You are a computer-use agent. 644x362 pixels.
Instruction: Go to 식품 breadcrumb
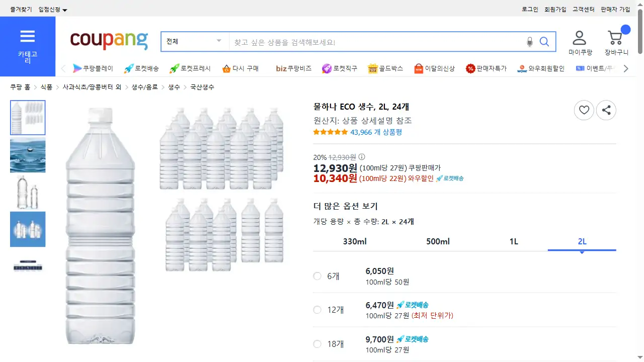click(46, 87)
